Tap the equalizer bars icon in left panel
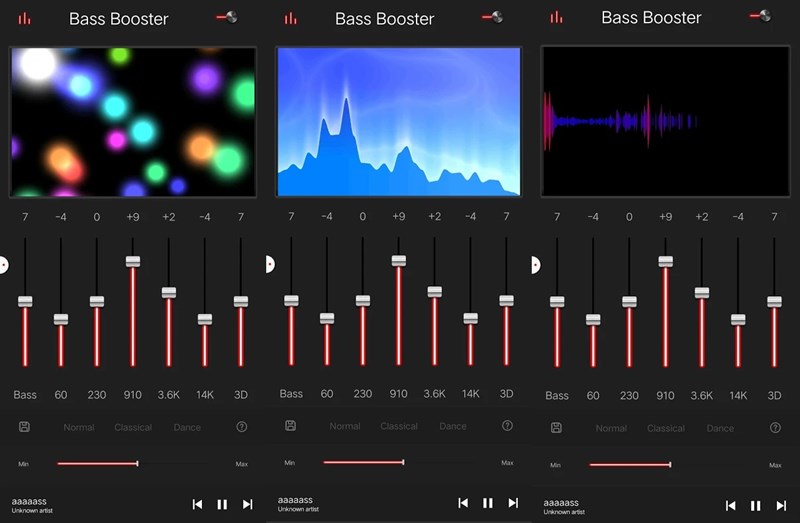The height and width of the screenshot is (523, 800). coord(24,19)
